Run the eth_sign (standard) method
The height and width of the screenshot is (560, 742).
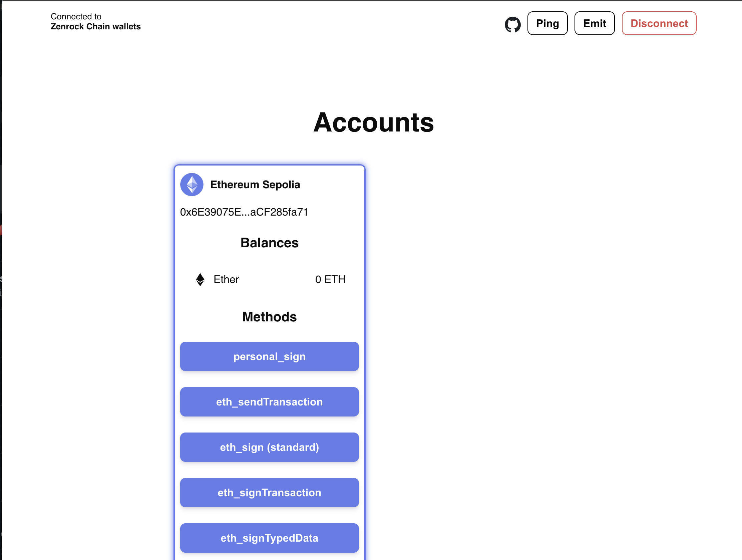point(269,447)
